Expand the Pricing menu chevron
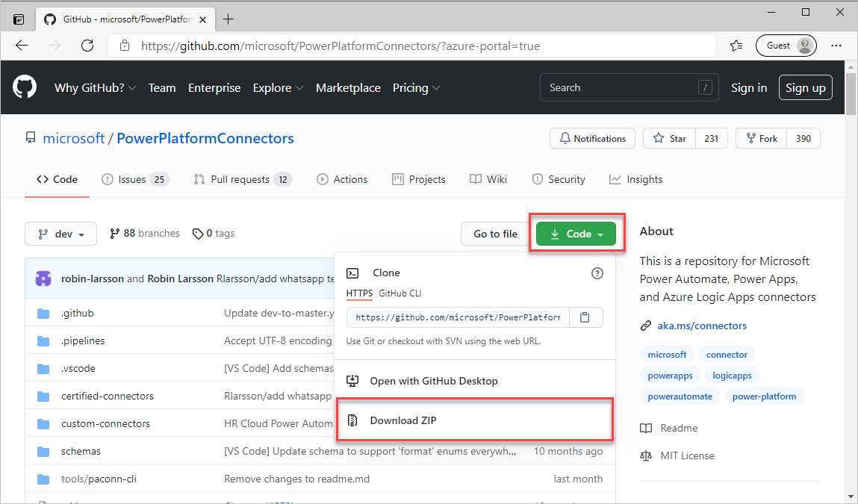This screenshot has width=858, height=504. tap(435, 87)
